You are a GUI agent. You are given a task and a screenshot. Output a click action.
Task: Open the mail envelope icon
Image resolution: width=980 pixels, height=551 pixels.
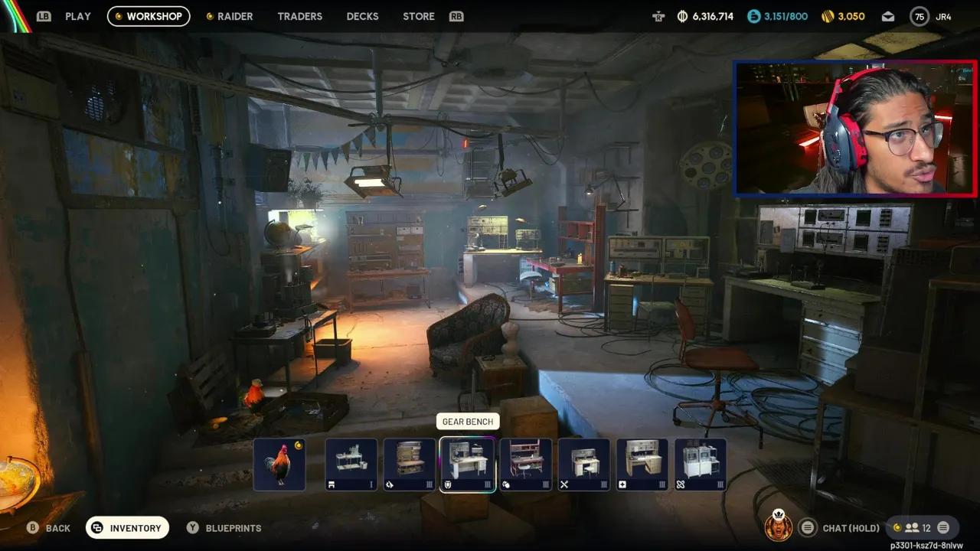coord(888,16)
